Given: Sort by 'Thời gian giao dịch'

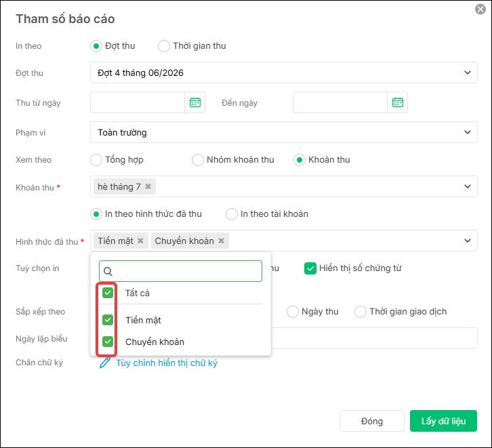Looking at the screenshot, I should click(x=361, y=312).
